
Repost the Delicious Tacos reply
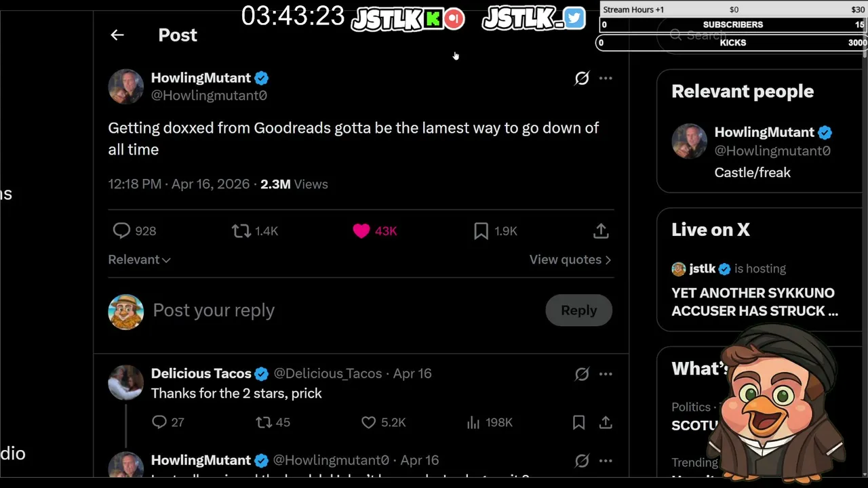(264, 422)
